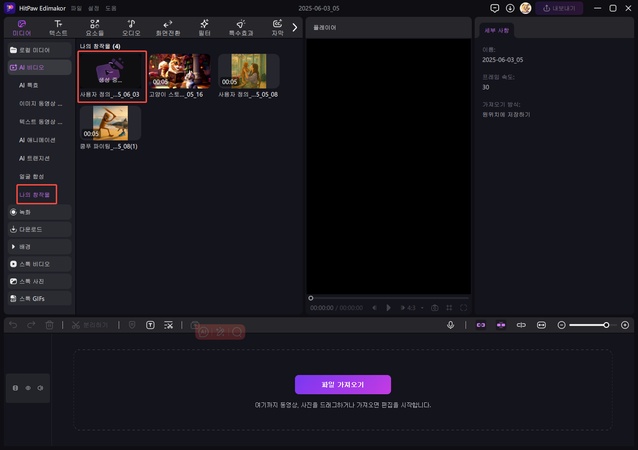This screenshot has height=450, width=638.
Task: Click the player seek bar handle
Action: [x=310, y=298]
